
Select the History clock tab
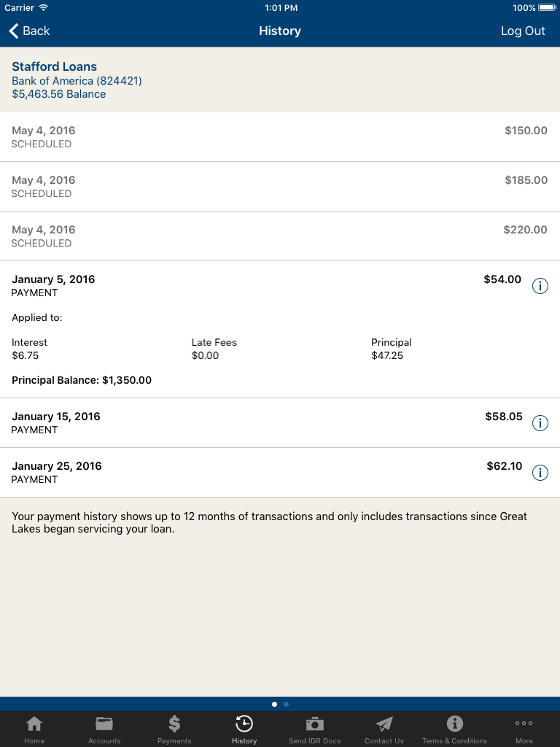tap(244, 729)
